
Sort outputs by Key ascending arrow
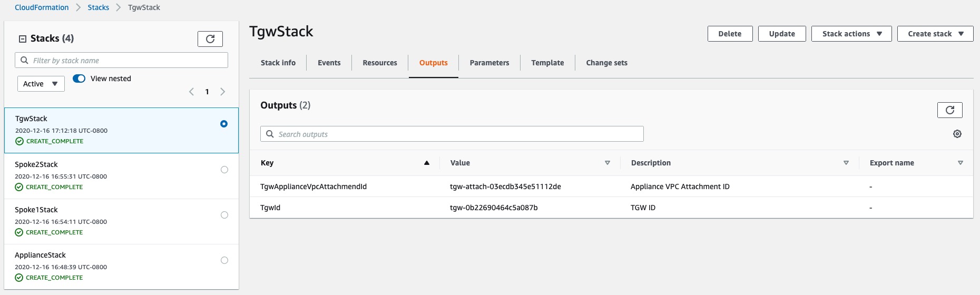[x=427, y=163]
